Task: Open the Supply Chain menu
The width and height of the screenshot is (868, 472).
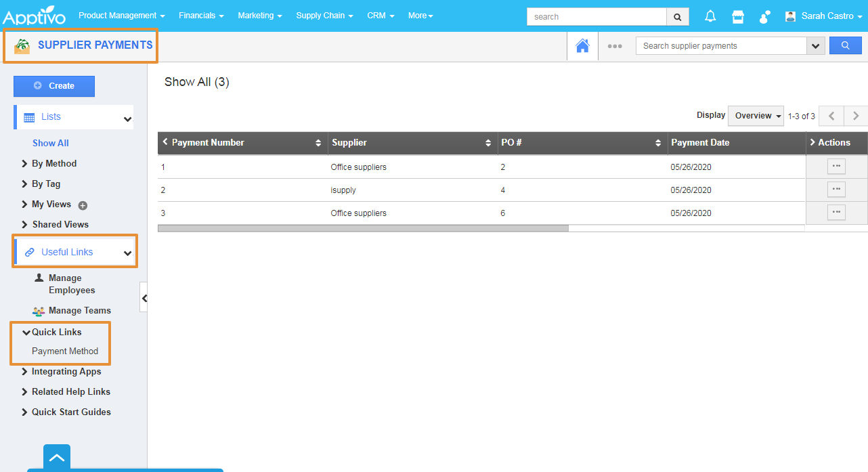Action: (325, 16)
